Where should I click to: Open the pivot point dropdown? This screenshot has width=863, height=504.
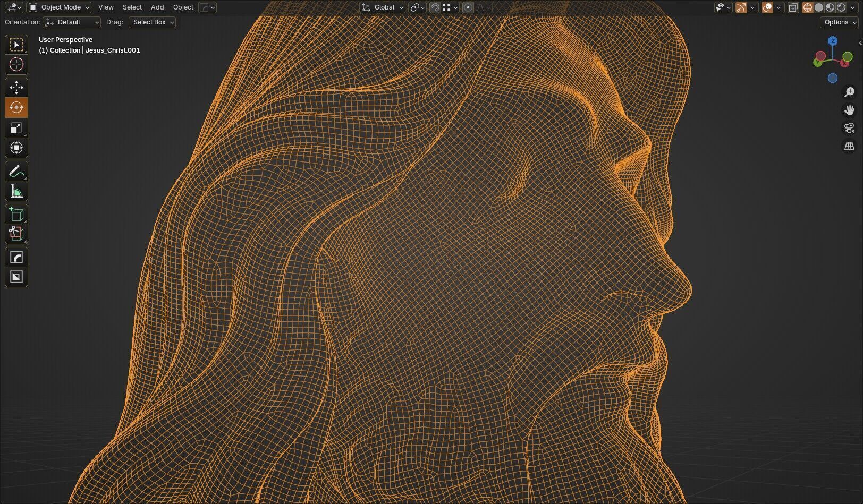point(417,7)
